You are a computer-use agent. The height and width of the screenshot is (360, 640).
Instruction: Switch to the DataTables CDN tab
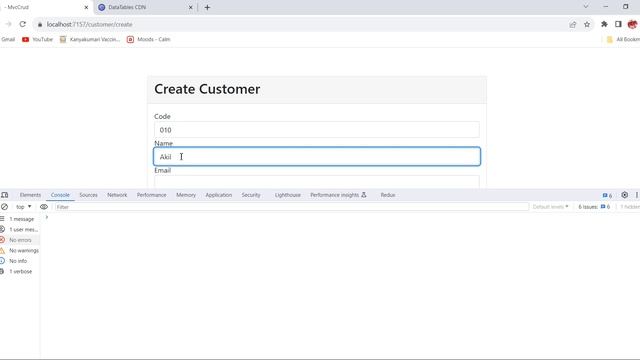click(145, 7)
